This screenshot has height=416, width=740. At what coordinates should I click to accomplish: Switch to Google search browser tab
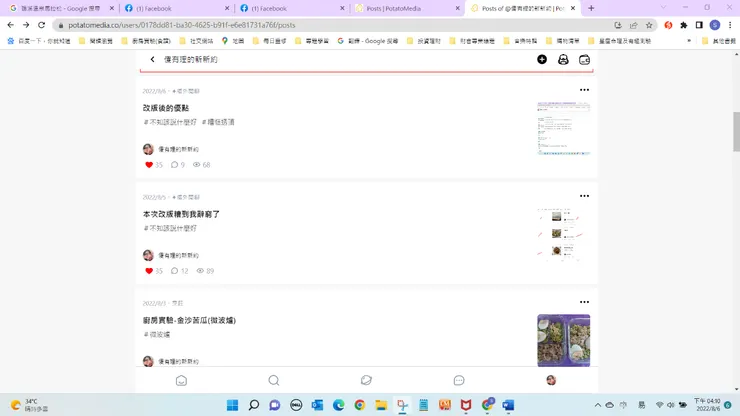tap(60, 8)
